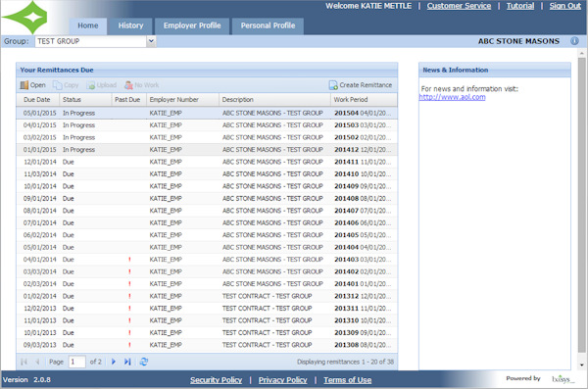Open the Security Policy link
The width and height of the screenshot is (588, 389).
coord(216,380)
